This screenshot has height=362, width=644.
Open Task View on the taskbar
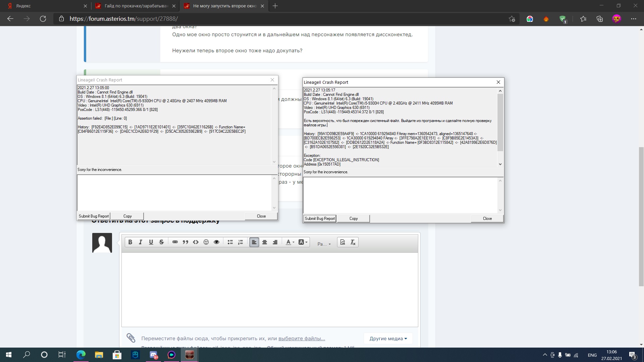click(x=62, y=355)
